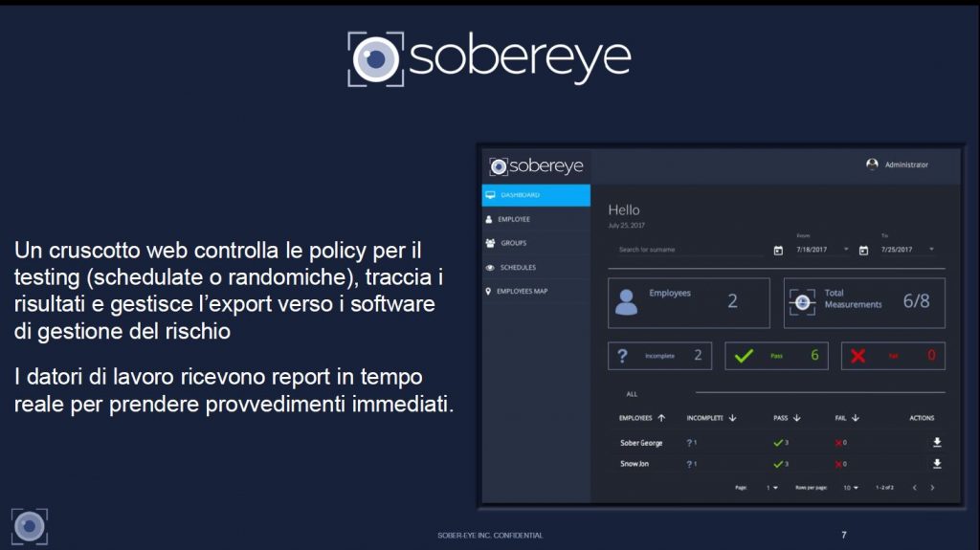980x550 pixels.
Task: Click the green checkmark Pass icon
Action: point(744,356)
